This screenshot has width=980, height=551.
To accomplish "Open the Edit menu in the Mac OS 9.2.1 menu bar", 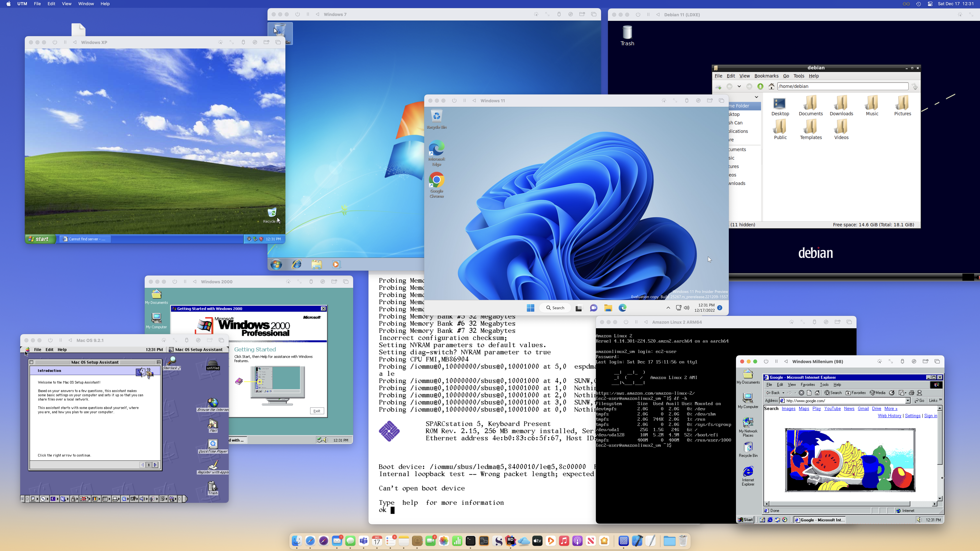I will click(x=50, y=349).
